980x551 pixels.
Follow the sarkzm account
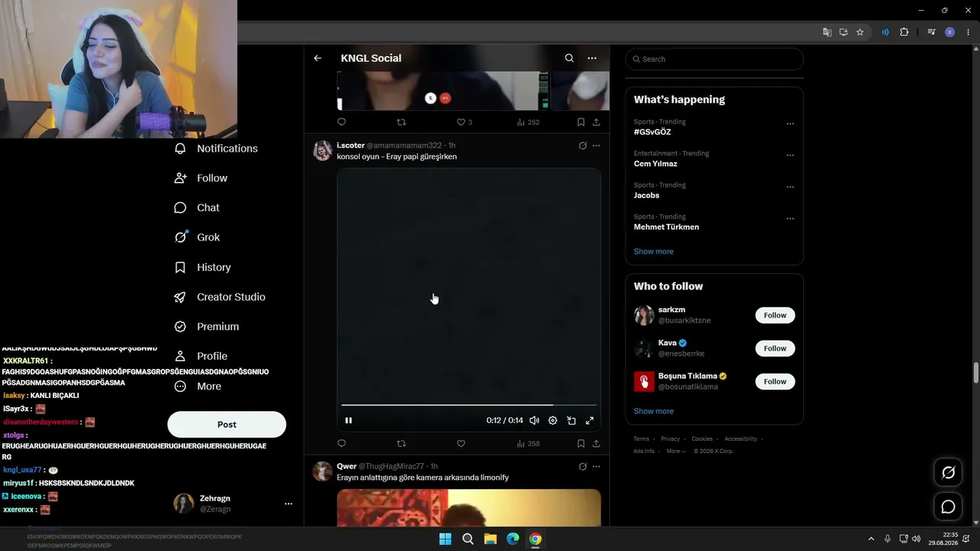[x=775, y=315]
